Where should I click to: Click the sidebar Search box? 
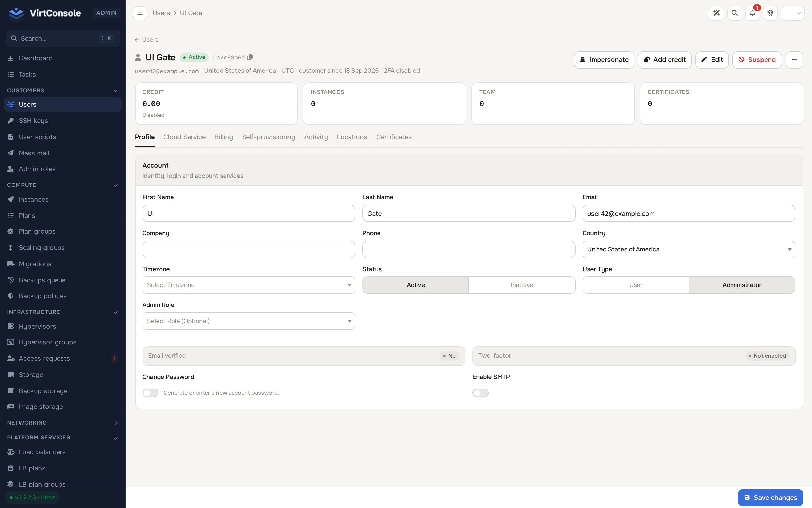[x=63, y=38]
